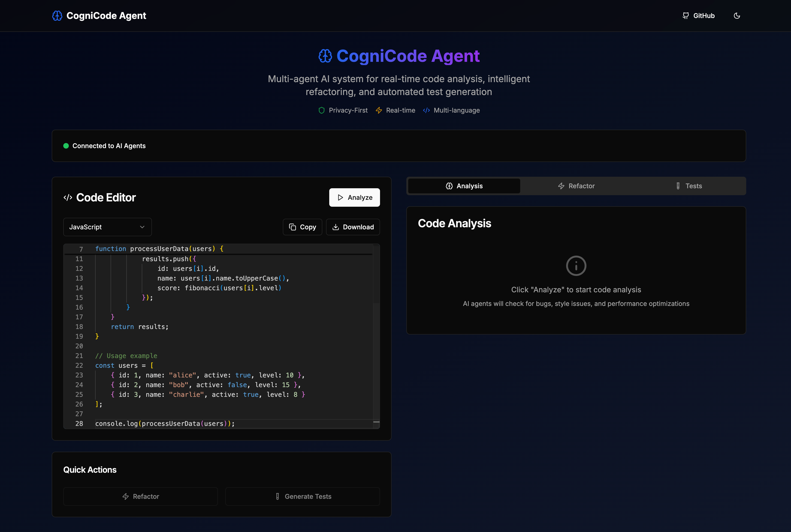Switch to the Refactor tab

pos(576,186)
